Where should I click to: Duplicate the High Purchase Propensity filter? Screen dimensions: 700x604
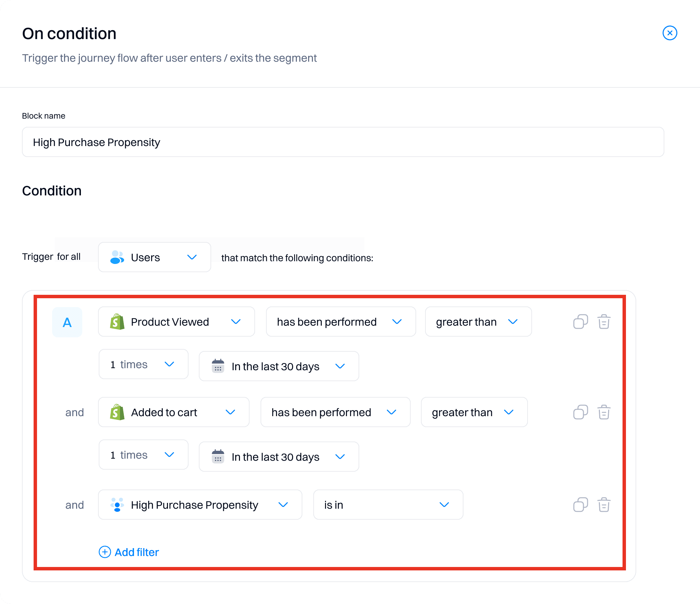[580, 505]
